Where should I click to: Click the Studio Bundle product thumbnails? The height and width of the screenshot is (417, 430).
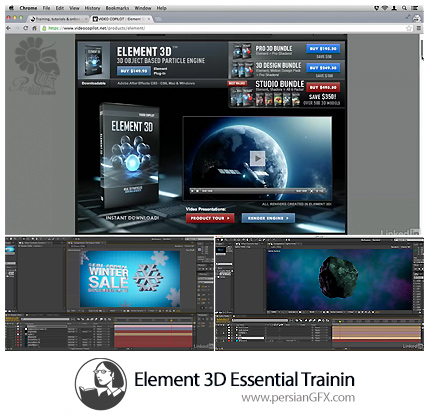click(265, 97)
